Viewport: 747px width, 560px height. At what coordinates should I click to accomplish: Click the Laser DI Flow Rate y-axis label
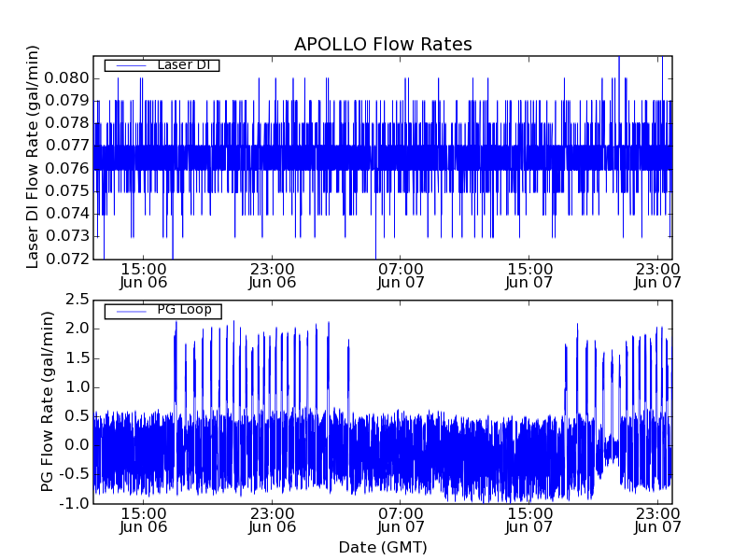(x=32, y=157)
